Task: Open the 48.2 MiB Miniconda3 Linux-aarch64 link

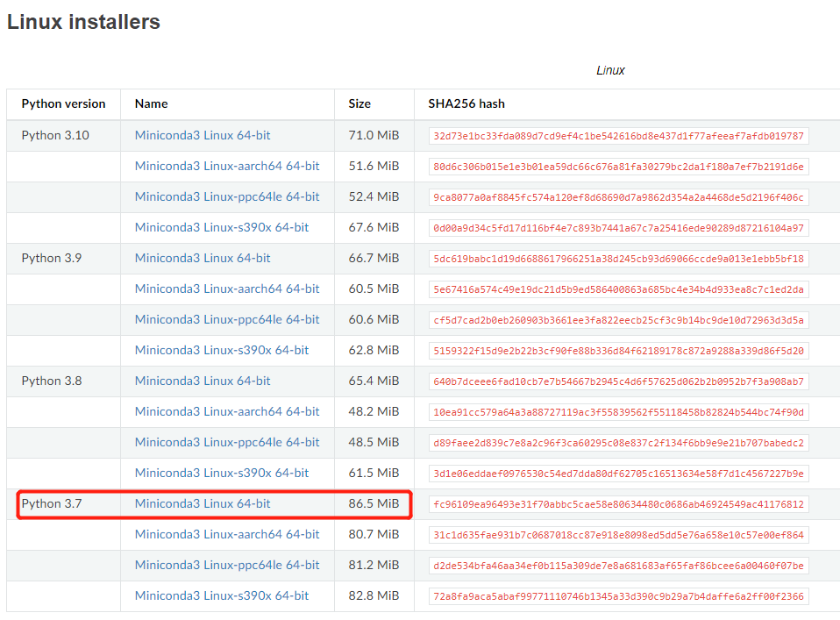Action: pos(227,412)
